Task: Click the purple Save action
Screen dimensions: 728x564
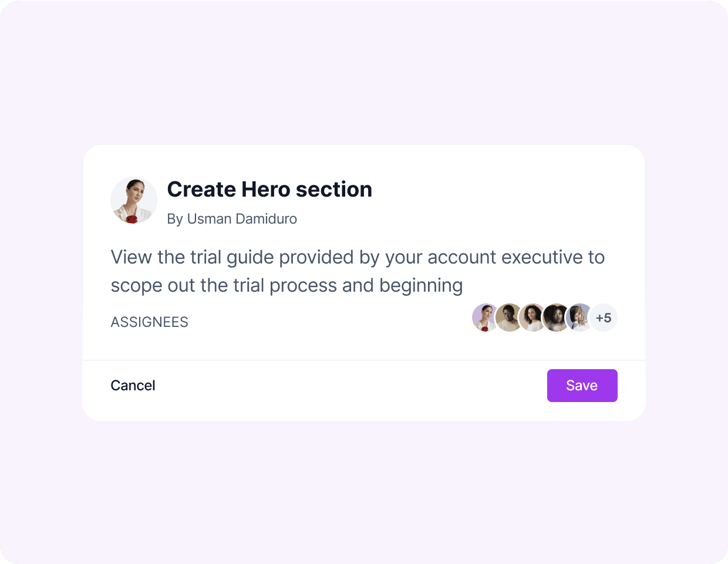Action: [582, 386]
